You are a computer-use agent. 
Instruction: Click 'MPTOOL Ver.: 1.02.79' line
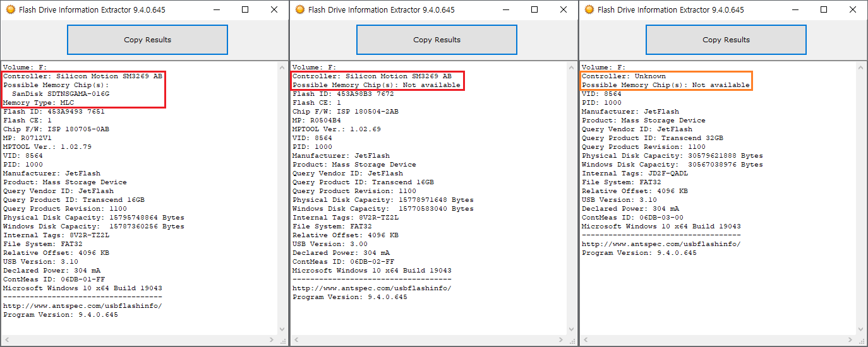coord(47,146)
